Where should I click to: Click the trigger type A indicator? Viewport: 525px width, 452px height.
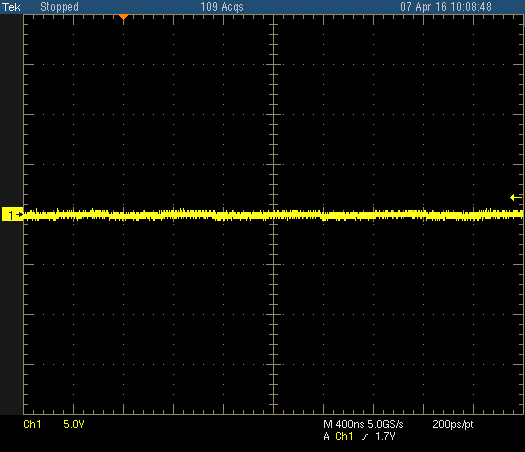click(x=326, y=437)
